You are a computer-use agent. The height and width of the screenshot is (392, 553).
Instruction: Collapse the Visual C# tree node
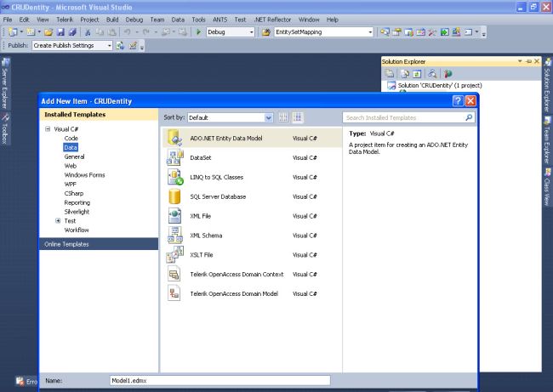click(48, 129)
